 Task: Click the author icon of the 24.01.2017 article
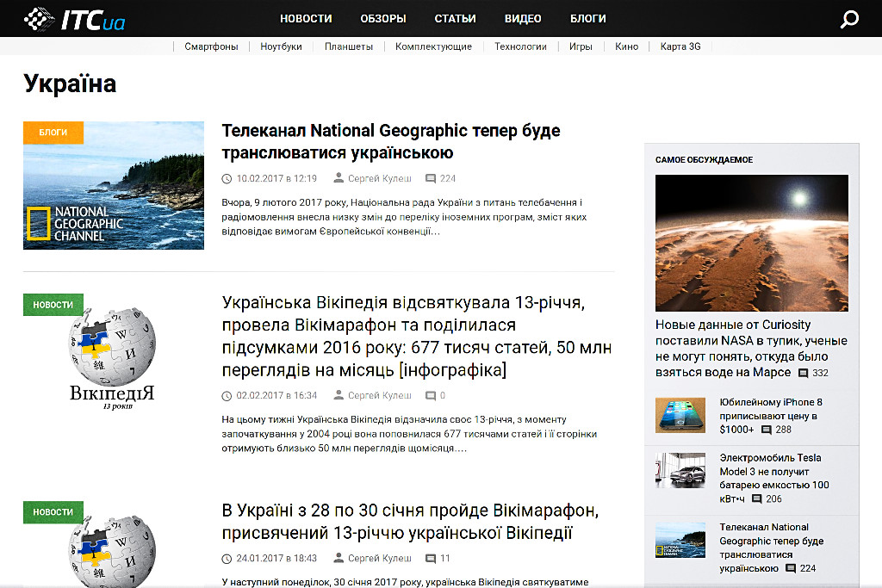339,558
